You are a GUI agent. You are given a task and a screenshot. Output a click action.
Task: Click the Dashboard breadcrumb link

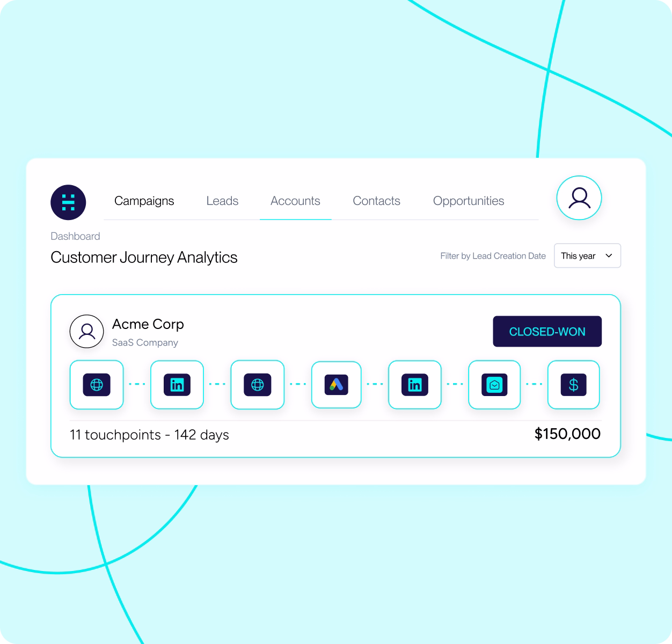[75, 237]
